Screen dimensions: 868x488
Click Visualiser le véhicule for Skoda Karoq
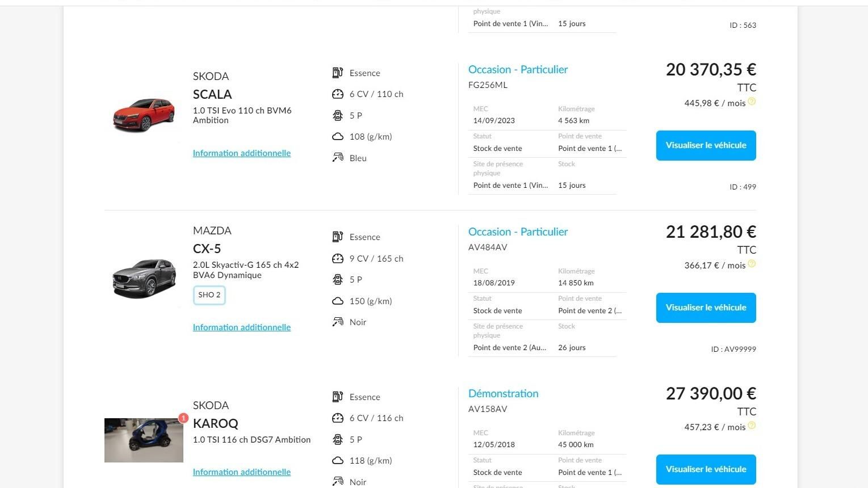[x=706, y=469]
